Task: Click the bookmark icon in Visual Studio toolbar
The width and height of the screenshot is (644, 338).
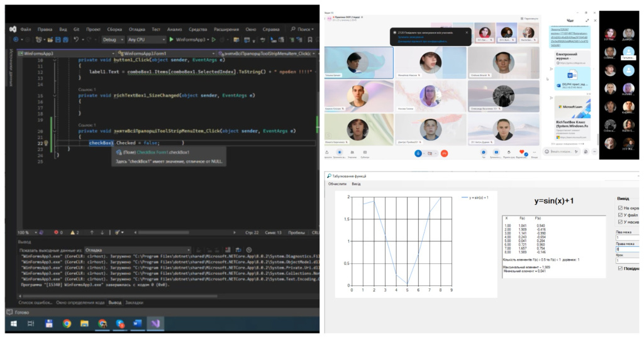Action: coord(310,40)
